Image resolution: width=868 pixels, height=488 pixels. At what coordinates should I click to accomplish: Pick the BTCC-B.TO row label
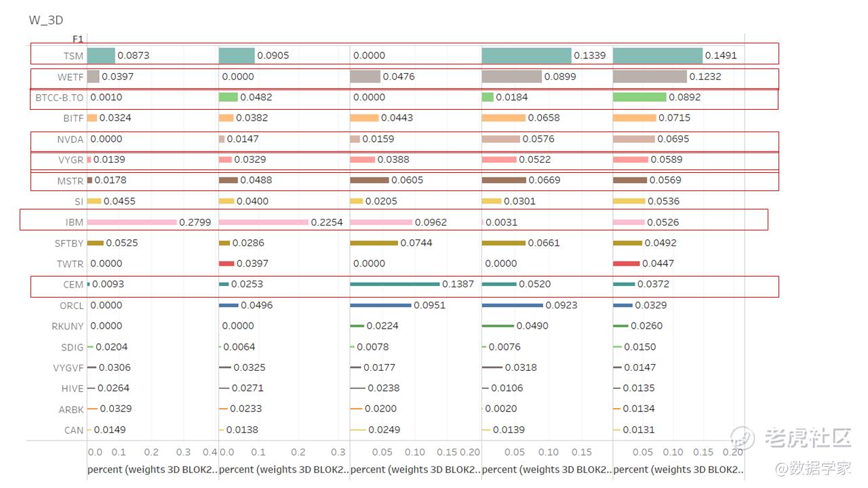point(60,98)
